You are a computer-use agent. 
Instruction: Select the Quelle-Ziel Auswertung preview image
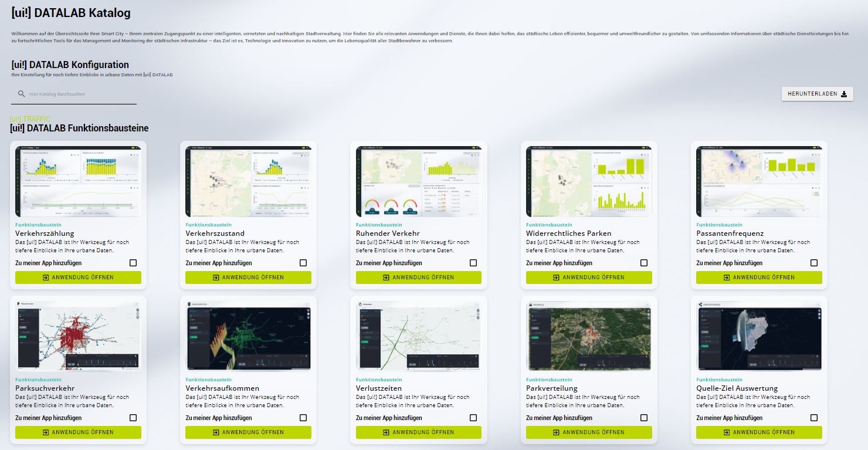(759, 336)
